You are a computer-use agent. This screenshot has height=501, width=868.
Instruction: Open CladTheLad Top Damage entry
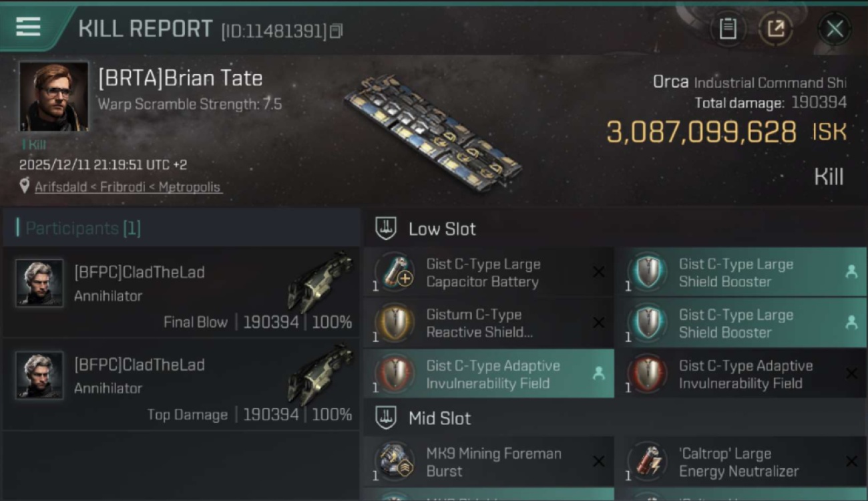pyautogui.click(x=180, y=385)
